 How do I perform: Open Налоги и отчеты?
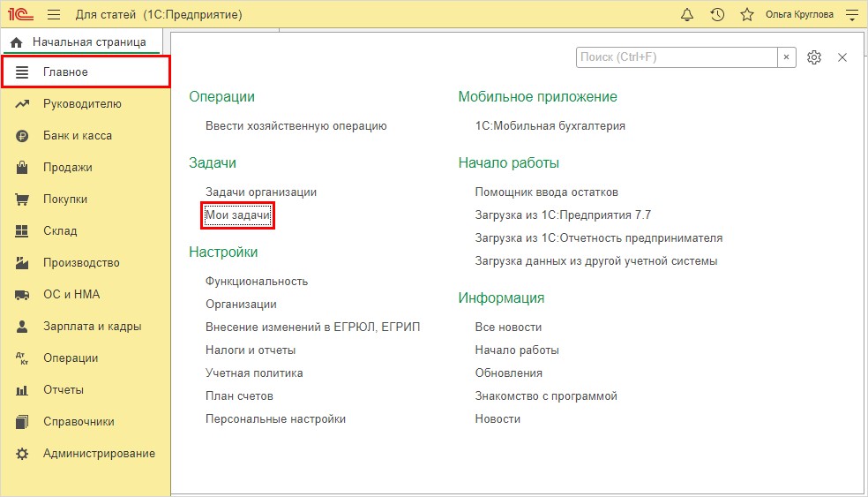251,350
